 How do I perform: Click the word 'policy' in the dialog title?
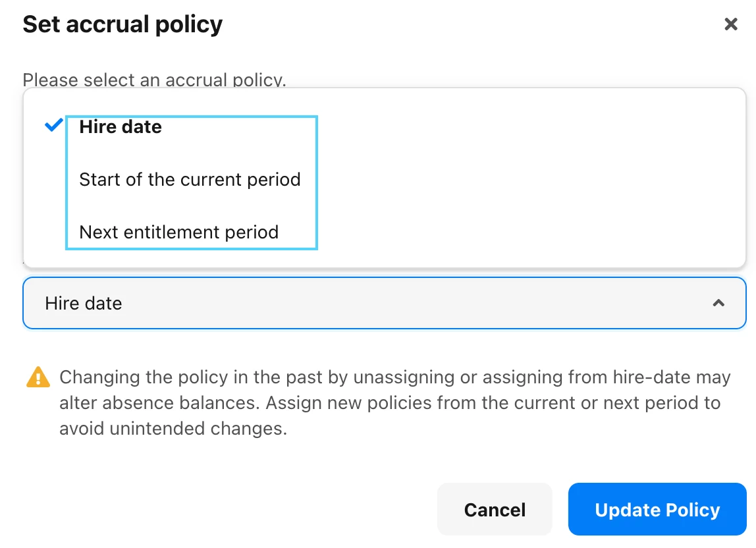(189, 25)
